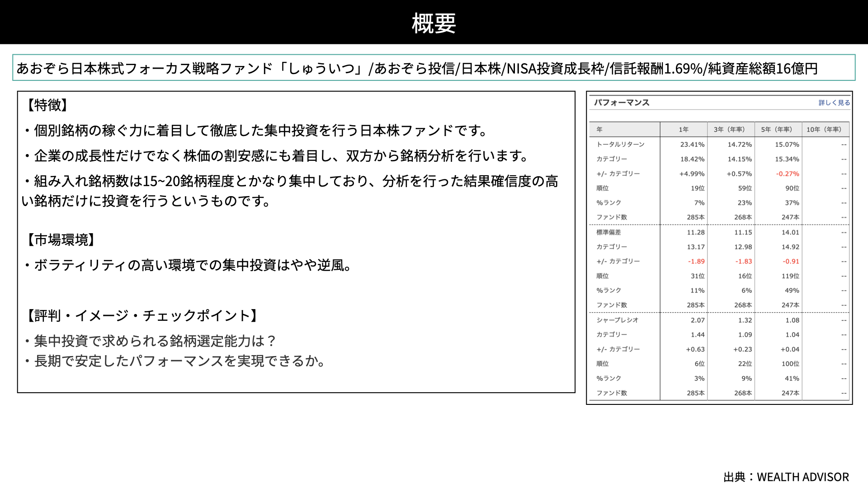
Task: Click the bullet ボラティリティの高い環境での集中投資
Action: pyautogui.click(x=188, y=265)
